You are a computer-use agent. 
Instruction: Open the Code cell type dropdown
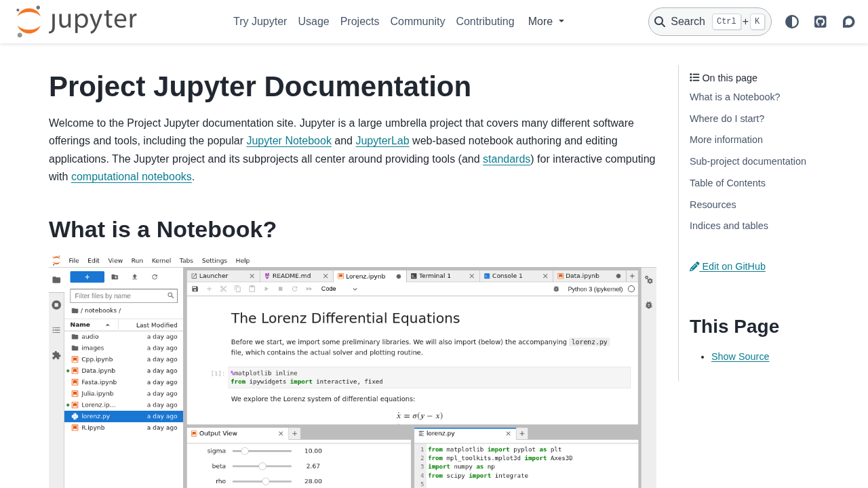pos(339,289)
